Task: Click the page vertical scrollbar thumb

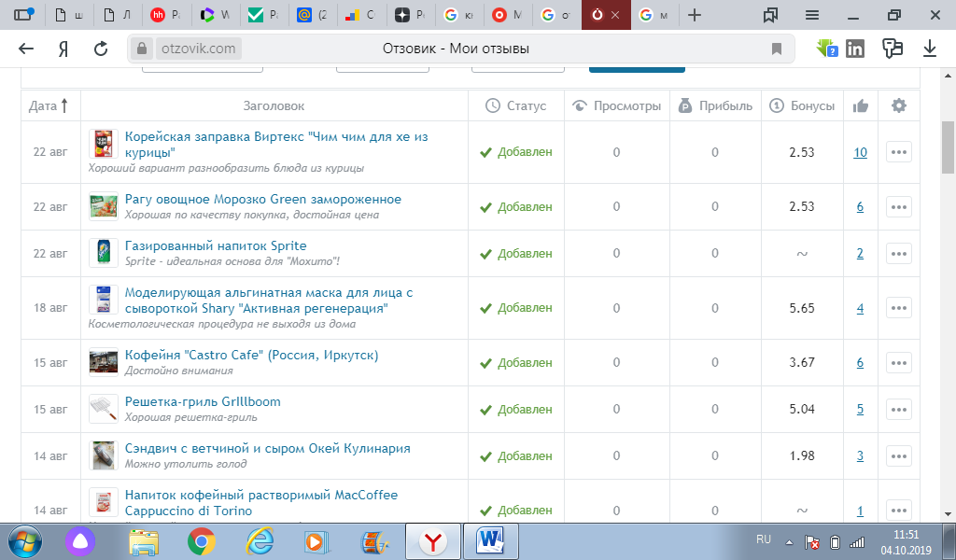Action: [948, 147]
